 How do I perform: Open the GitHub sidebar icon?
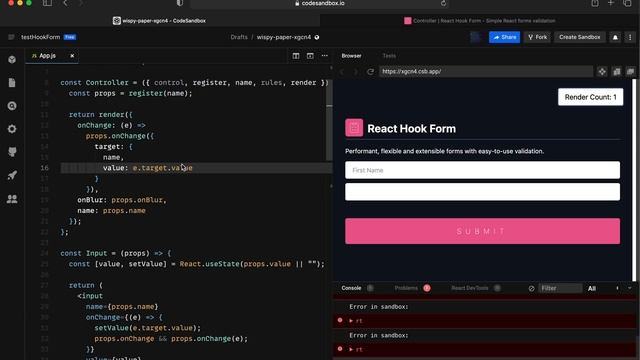[x=12, y=152]
